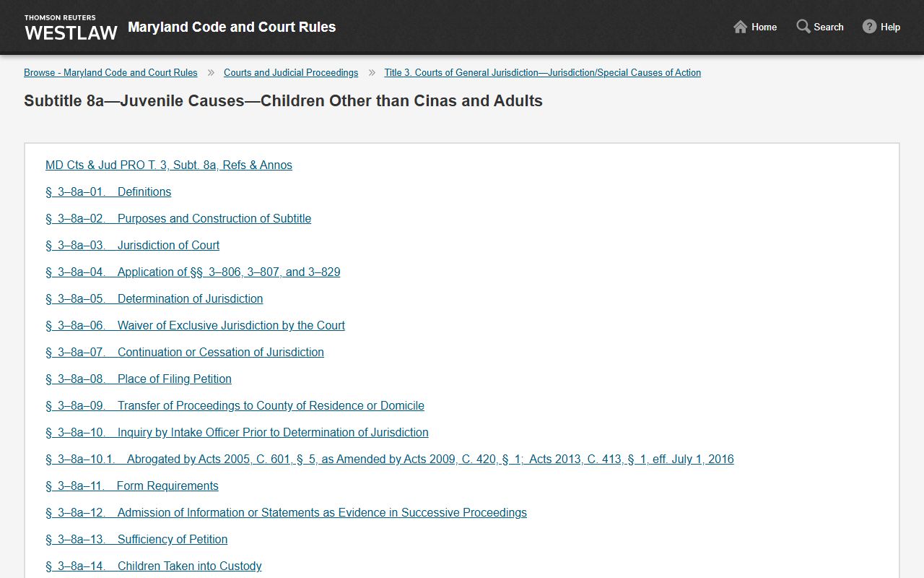Open Waiver of Exclusive Jurisdiction by the Court
Viewport: 924px width, 578px height.
click(x=195, y=325)
